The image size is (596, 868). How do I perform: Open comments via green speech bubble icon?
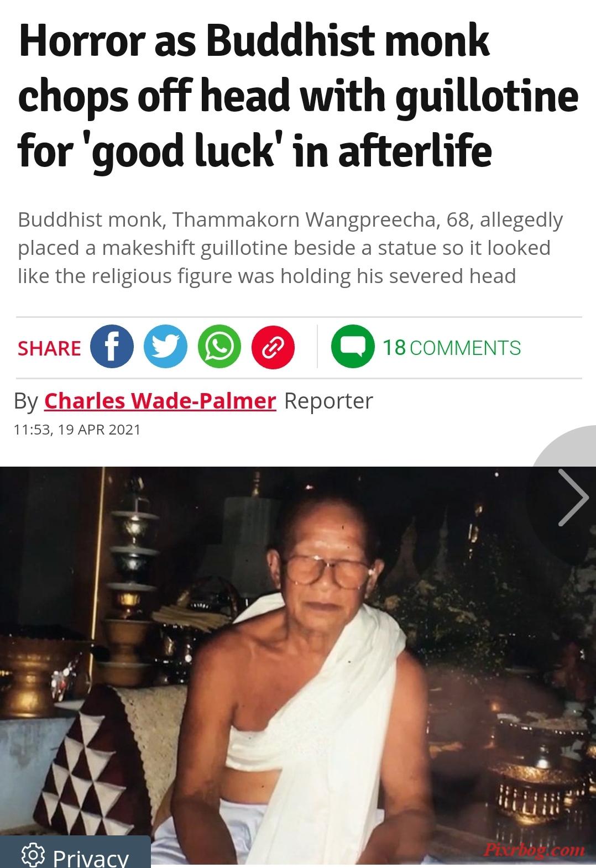coord(352,347)
